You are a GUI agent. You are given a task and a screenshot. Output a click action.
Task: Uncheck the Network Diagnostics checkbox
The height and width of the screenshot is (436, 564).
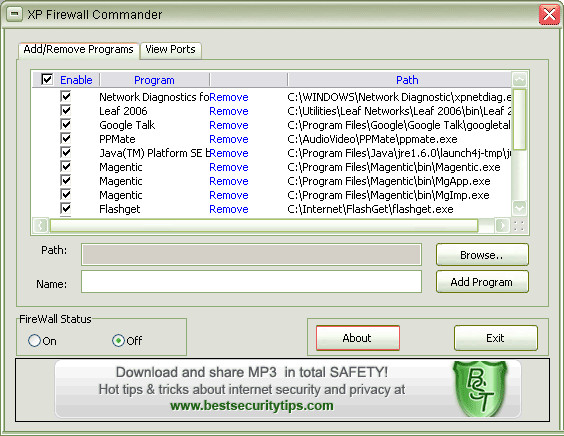point(66,96)
